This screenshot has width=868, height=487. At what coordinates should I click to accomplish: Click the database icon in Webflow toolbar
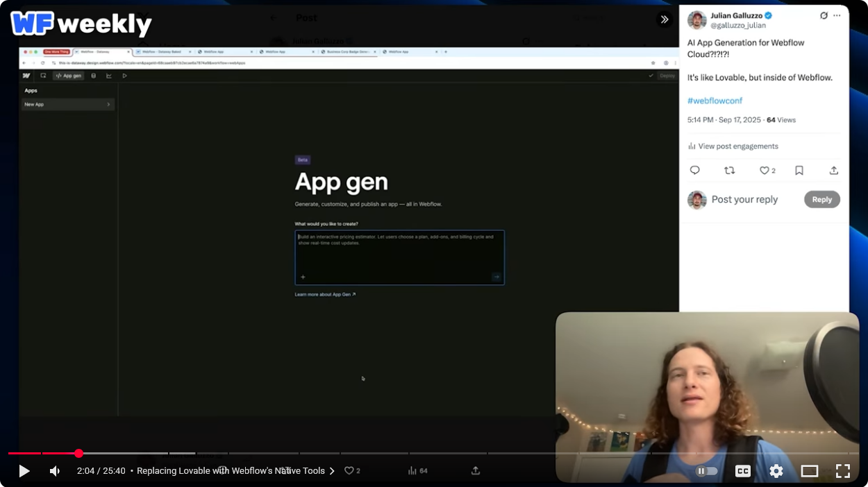coord(94,76)
